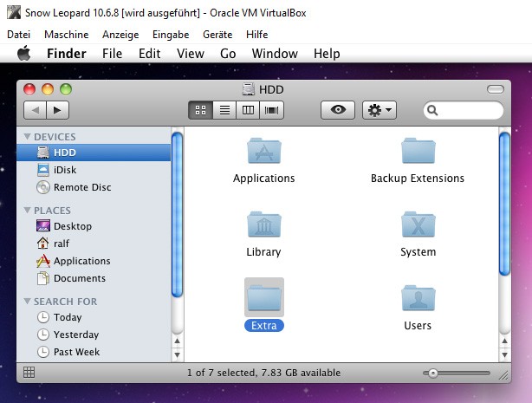Image resolution: width=532 pixels, height=403 pixels.
Task: Open VirtualBox Datei menu
Action: [x=19, y=35]
